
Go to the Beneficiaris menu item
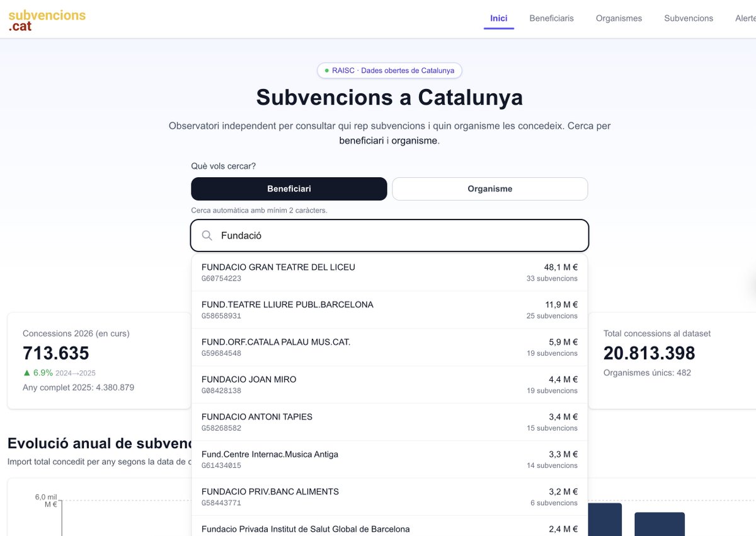click(552, 18)
